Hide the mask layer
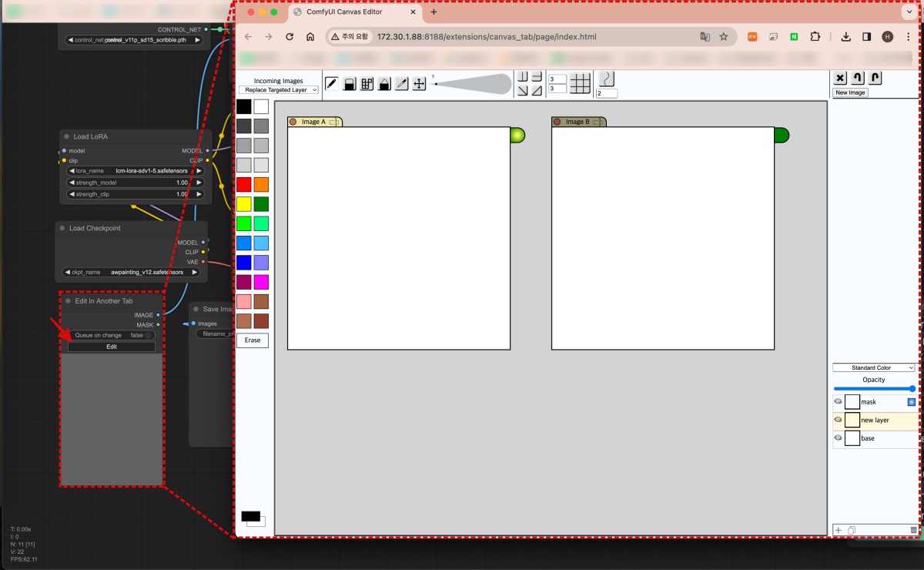The width and height of the screenshot is (924, 570). point(838,401)
